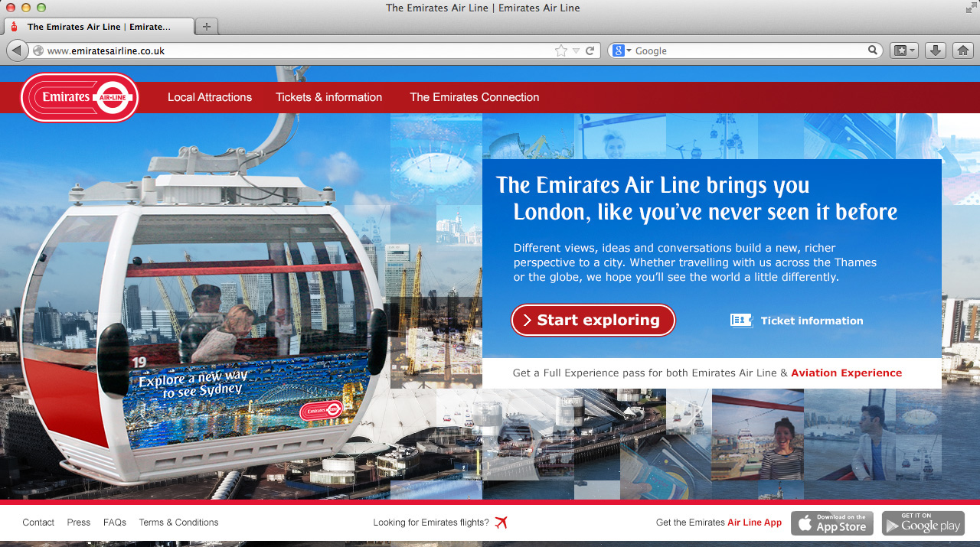The image size is (980, 547).
Task: Open the Tickets & information menu
Action: tap(329, 97)
